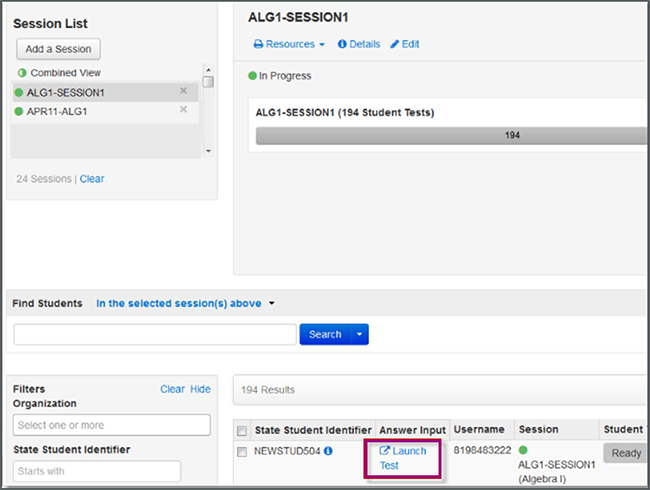Hide the Filters panel via Hide link
650x490 pixels.
(201, 389)
